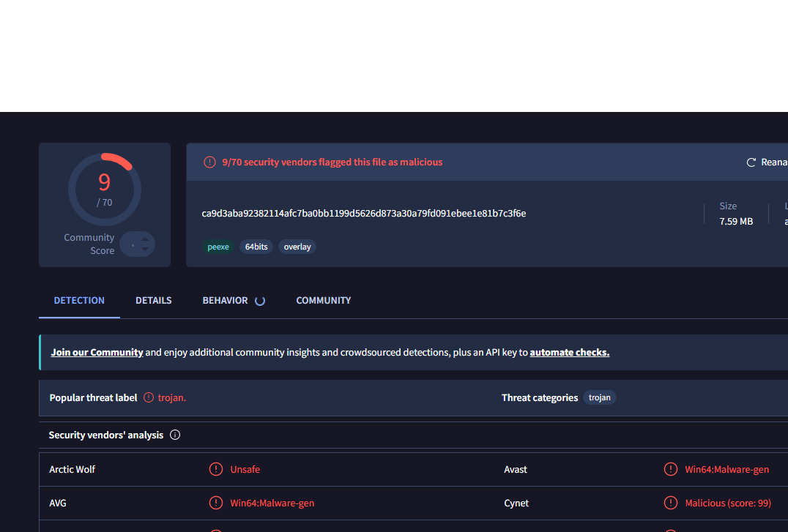
Task: Click the overlay tag
Action: pos(297,247)
